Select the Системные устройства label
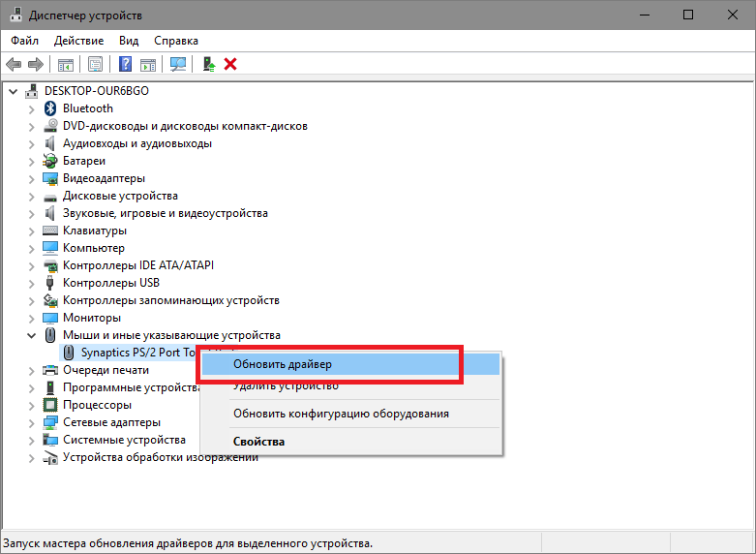The image size is (756, 554). point(124,440)
